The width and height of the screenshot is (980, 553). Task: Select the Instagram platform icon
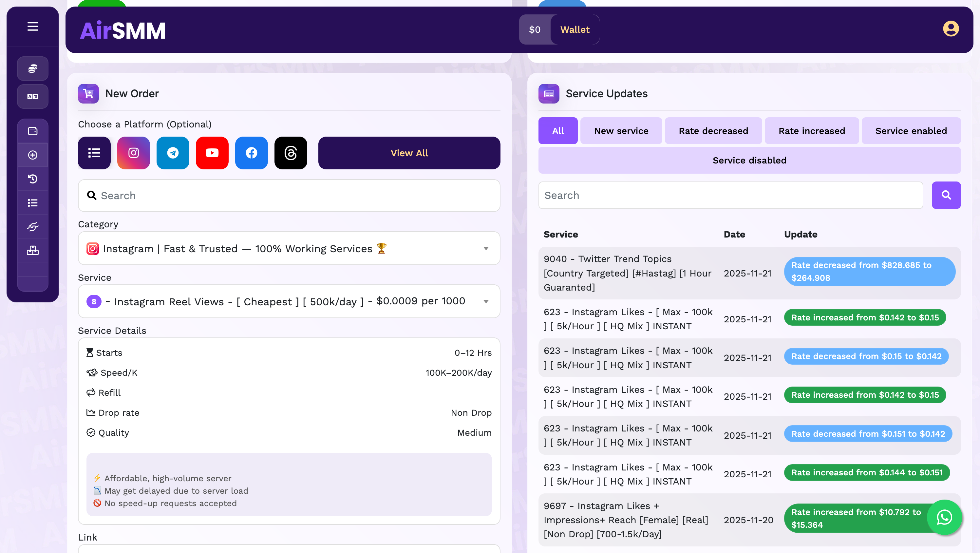pos(134,153)
